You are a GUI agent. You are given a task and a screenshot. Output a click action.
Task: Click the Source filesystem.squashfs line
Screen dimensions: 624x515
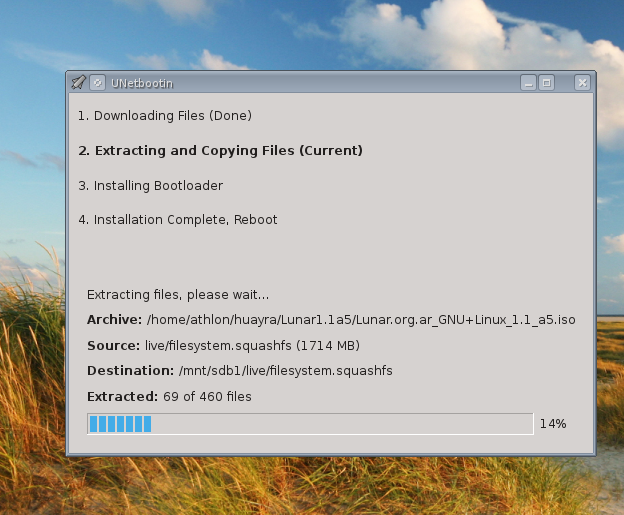[x=224, y=346]
